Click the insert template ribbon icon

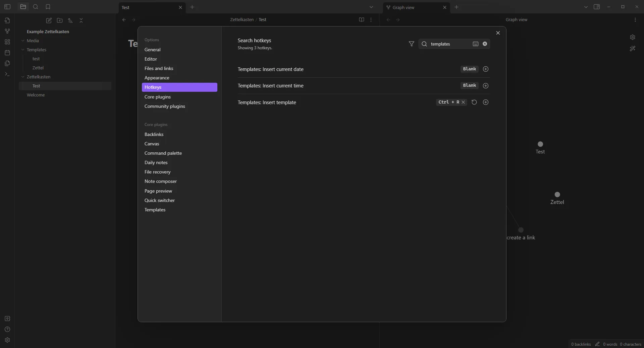pos(7,63)
